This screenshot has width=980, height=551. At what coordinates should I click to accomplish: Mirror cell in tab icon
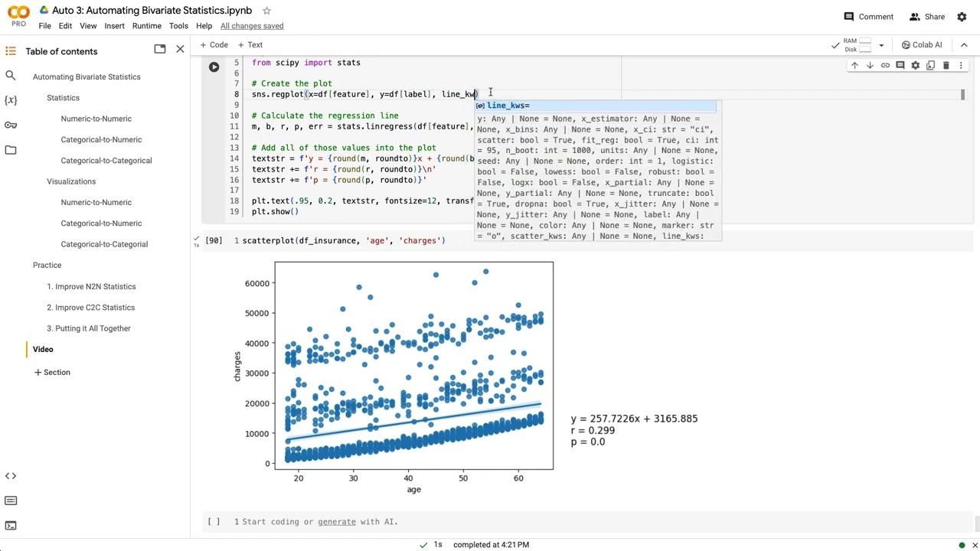click(931, 66)
